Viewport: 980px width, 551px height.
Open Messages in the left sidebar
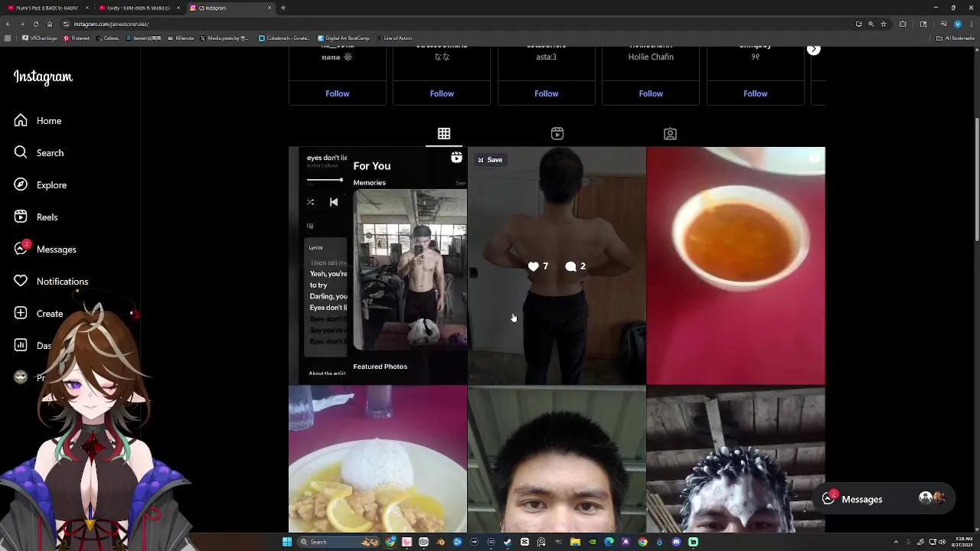tap(45, 249)
